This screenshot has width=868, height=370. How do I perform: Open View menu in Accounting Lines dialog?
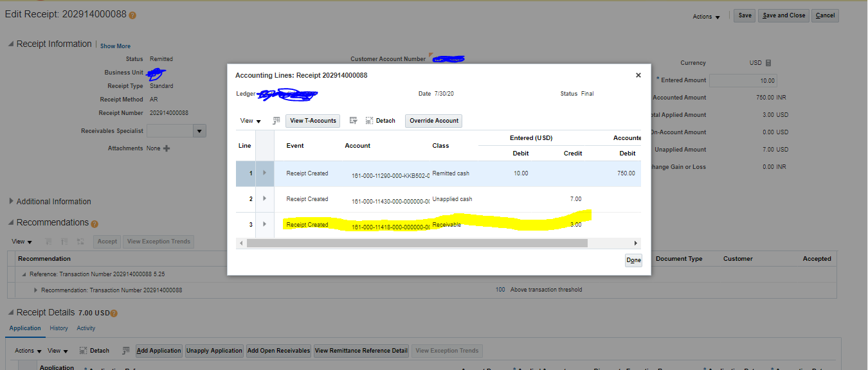[250, 121]
